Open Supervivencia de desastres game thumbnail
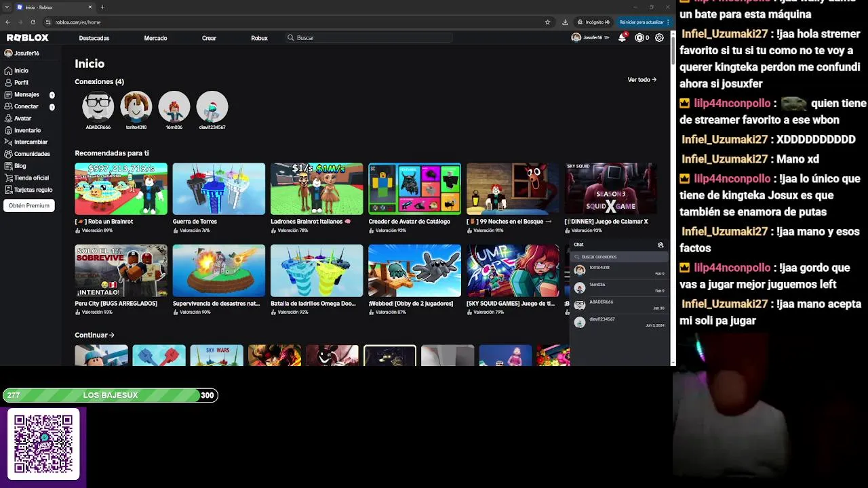Viewport: 868px width, 488px height. [x=219, y=270]
